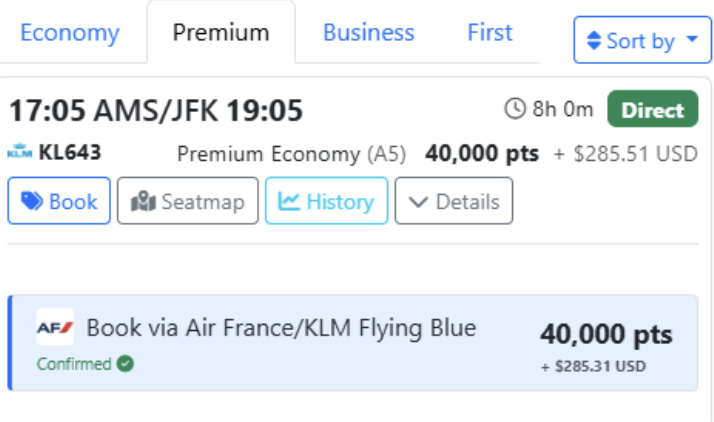Switch to the First class tab
Viewport: 714px width, 422px height.
(x=490, y=33)
